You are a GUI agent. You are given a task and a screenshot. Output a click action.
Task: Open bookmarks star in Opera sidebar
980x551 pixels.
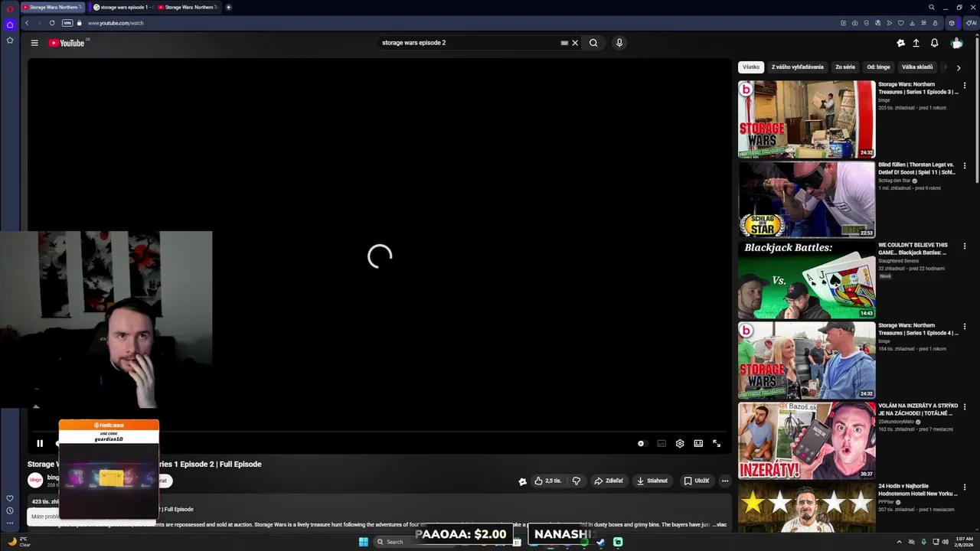tap(9, 40)
